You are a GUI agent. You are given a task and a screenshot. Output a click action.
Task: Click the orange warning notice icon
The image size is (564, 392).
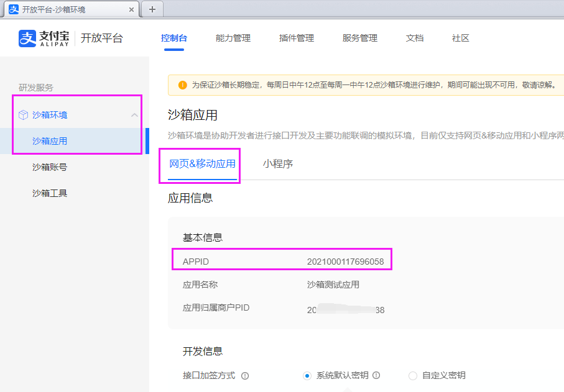pyautogui.click(x=183, y=85)
